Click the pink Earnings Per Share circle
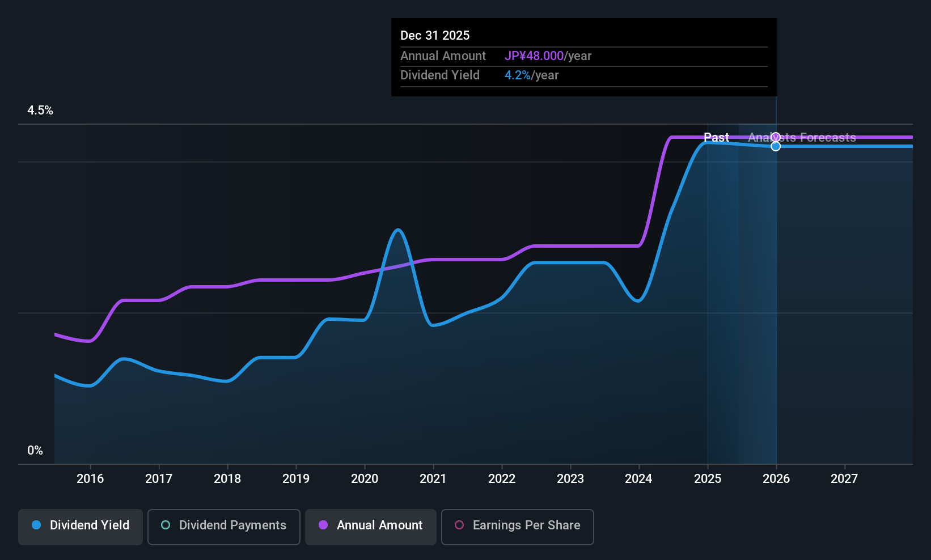The image size is (931, 560). 459,525
